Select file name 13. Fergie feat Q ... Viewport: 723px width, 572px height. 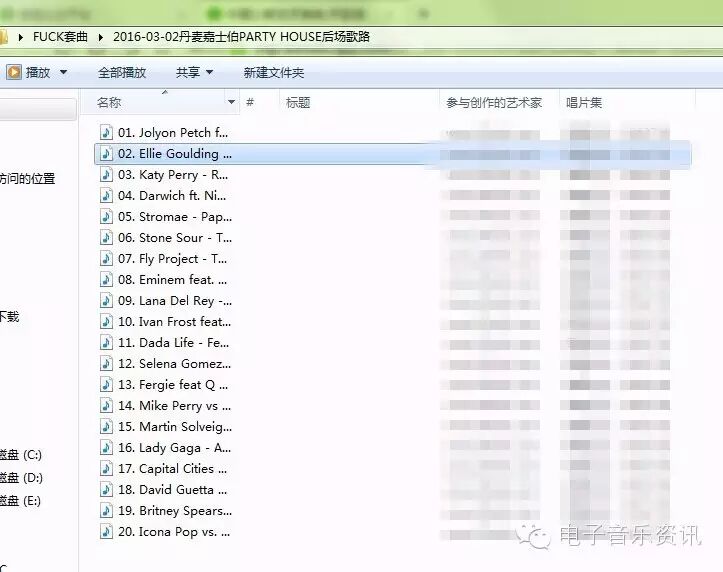click(173, 384)
